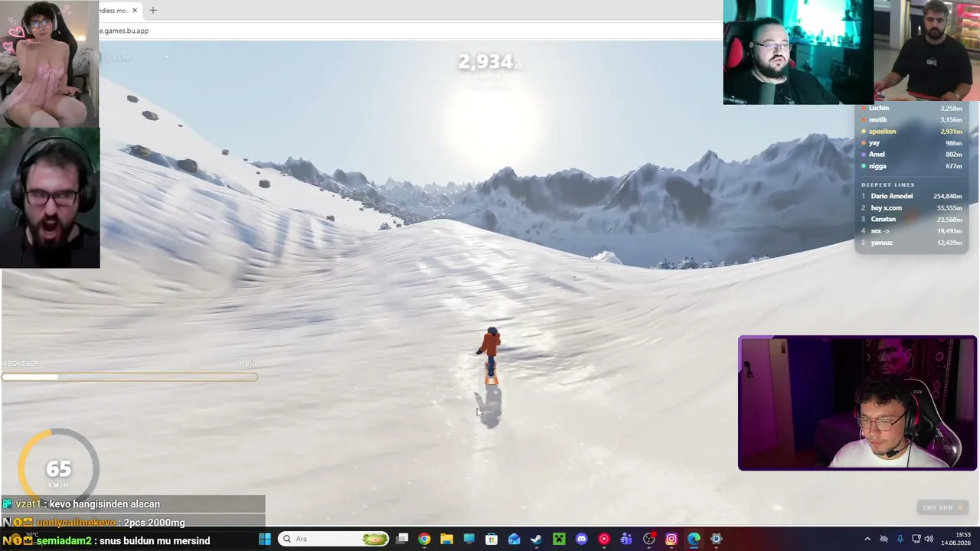Open Settings gear from the taskbar
The image size is (980, 551).
coord(717,539)
